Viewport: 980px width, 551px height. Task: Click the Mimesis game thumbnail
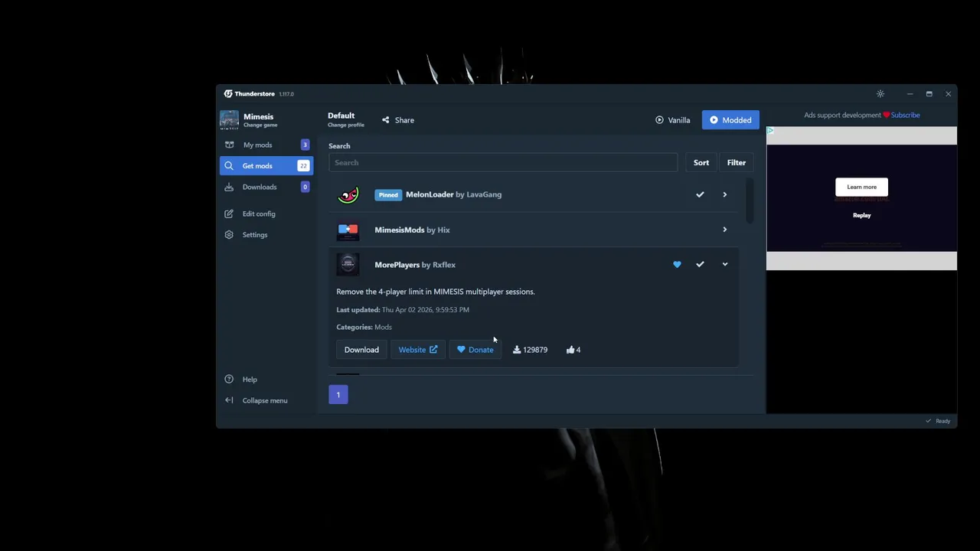pyautogui.click(x=229, y=120)
